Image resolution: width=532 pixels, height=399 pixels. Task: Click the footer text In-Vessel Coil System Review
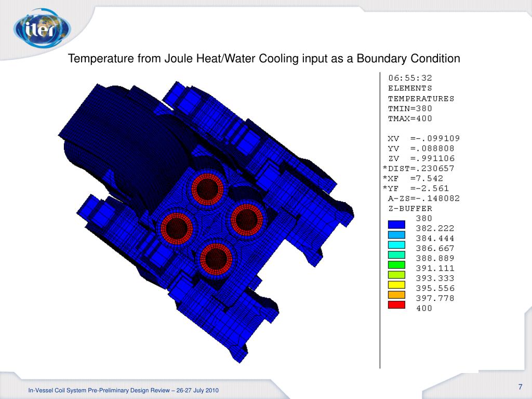point(124,391)
